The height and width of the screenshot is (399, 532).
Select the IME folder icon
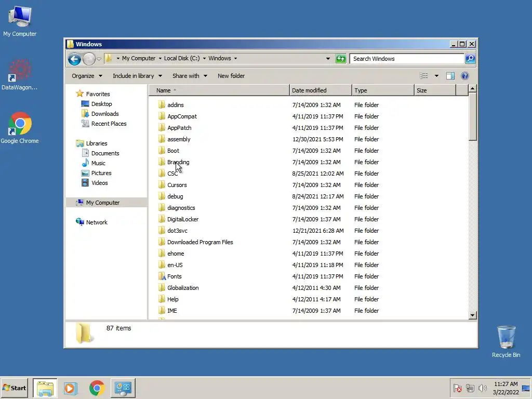tap(162, 311)
